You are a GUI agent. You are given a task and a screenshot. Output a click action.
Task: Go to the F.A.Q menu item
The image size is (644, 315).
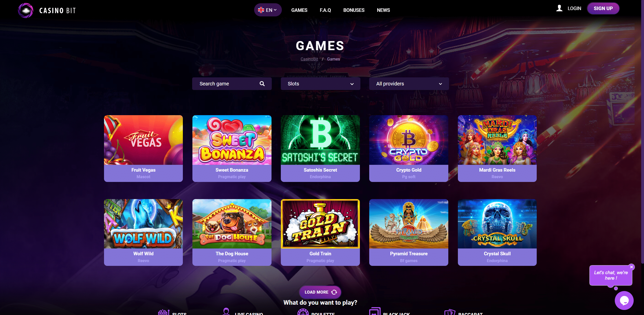click(325, 10)
